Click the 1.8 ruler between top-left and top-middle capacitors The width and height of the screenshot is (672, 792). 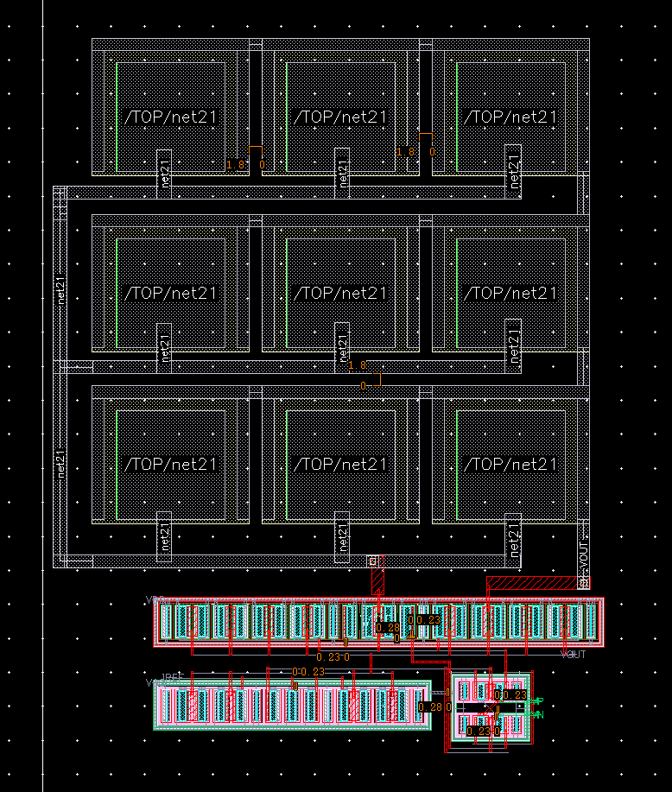236,165
